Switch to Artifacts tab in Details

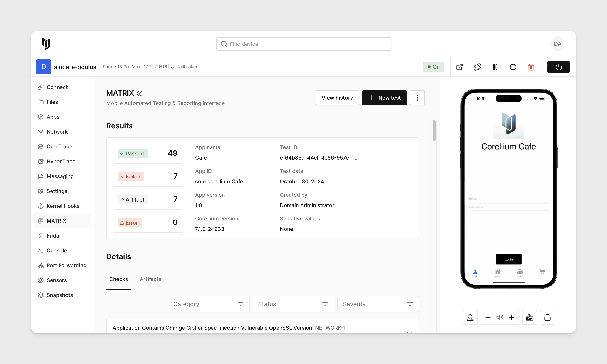150,279
